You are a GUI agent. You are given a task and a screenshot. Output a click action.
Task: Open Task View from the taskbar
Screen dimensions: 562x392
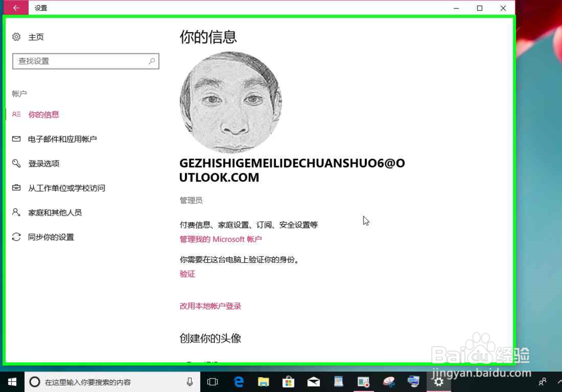(x=212, y=382)
